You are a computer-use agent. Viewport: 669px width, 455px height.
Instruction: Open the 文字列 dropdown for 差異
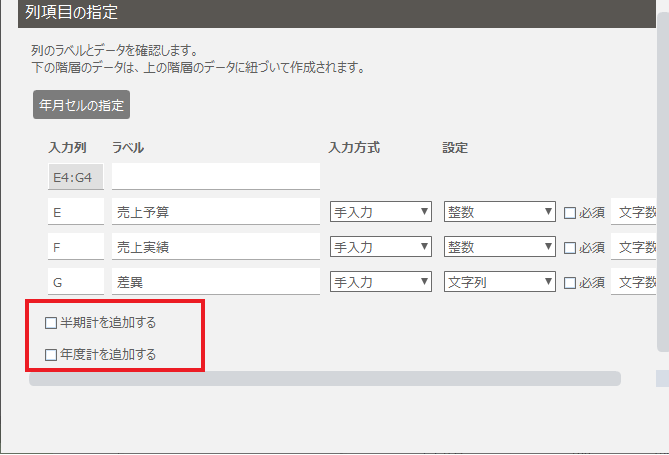(x=499, y=282)
